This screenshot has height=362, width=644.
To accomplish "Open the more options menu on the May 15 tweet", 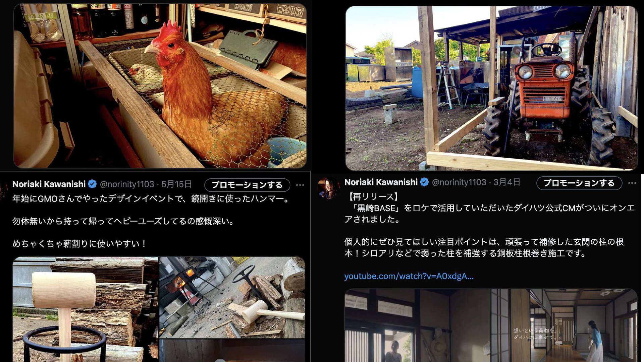I will click(x=300, y=185).
